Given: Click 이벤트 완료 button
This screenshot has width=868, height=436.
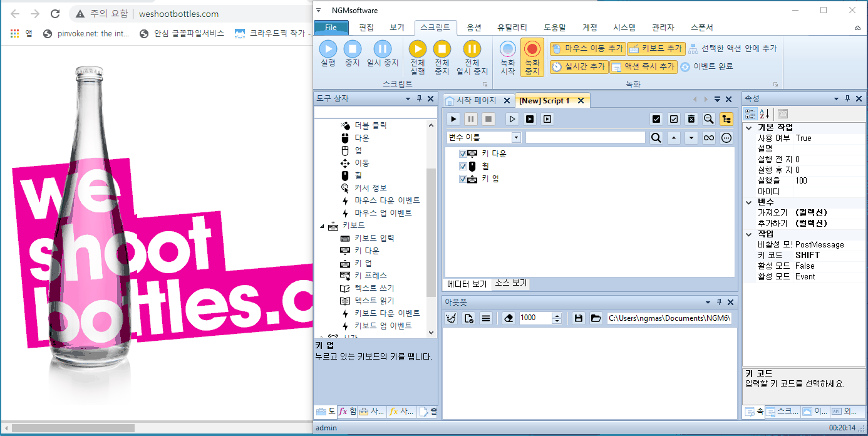Looking at the screenshot, I should tap(706, 66).
